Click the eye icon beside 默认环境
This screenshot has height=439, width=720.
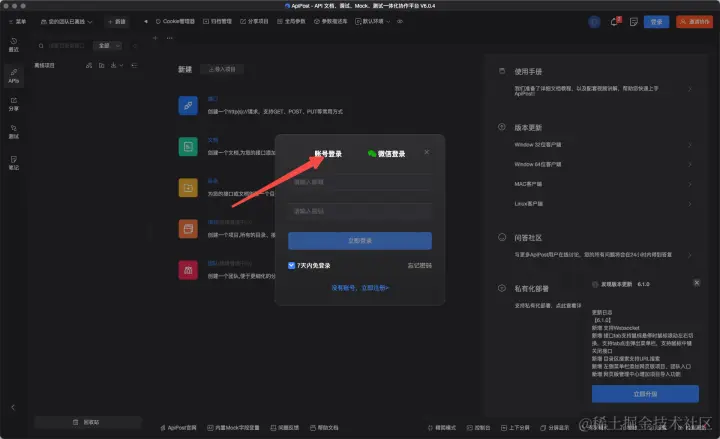400,22
